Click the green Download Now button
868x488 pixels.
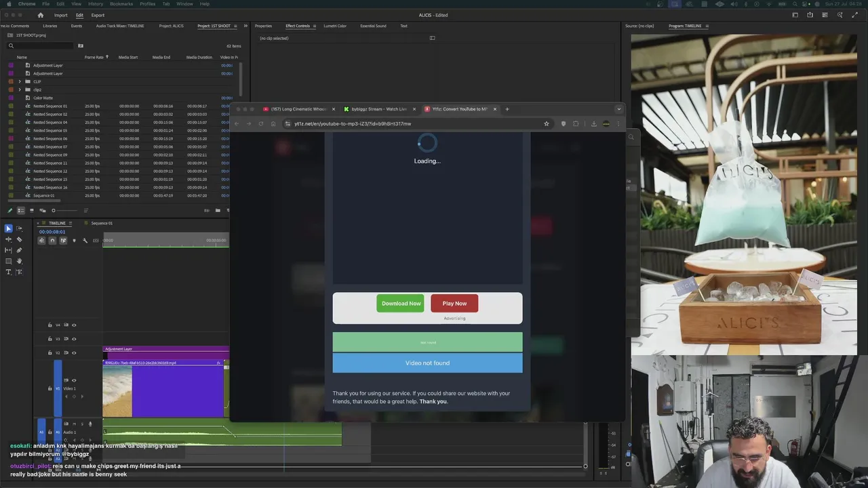[401, 304]
